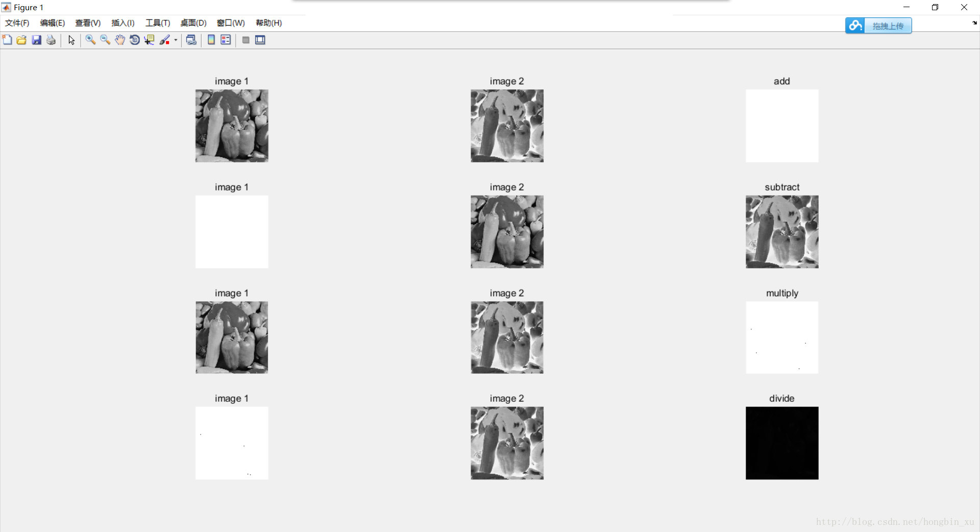The image size is (980, 532).
Task: Create a new figure from the toolbar
Action: click(7, 40)
